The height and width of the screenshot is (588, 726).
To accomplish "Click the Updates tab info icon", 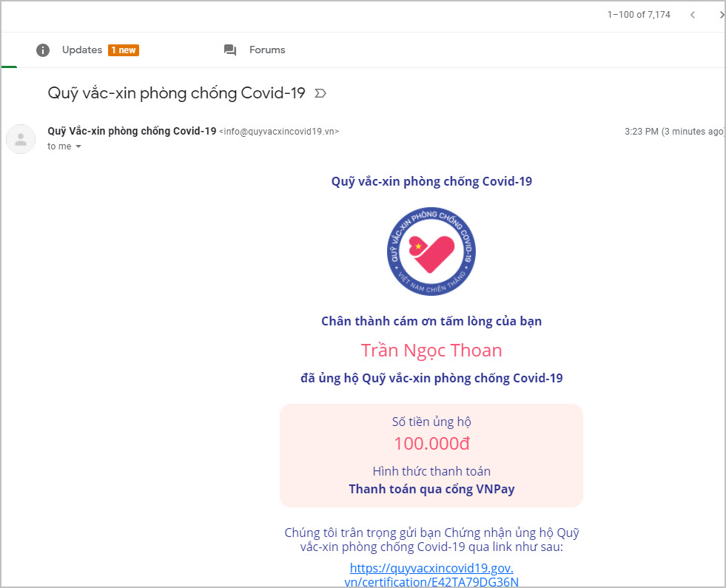I will pyautogui.click(x=43, y=50).
